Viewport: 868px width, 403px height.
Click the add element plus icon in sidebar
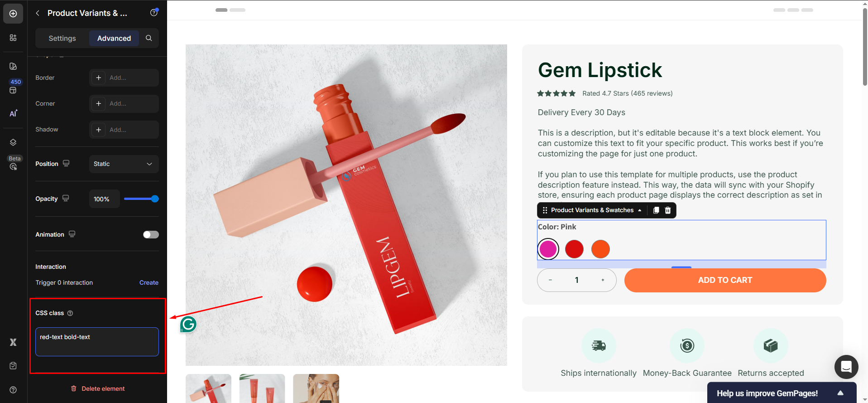13,14
